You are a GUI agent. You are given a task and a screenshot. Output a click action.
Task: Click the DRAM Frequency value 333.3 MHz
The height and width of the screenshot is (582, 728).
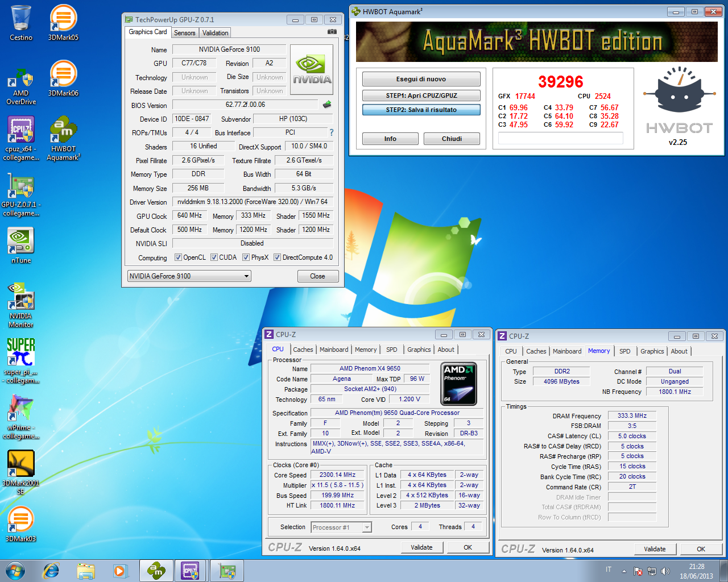coord(632,416)
